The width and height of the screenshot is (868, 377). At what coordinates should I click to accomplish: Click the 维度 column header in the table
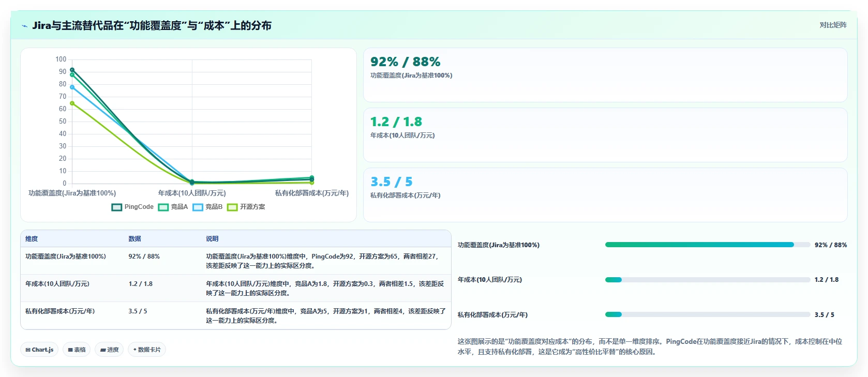tap(32, 239)
